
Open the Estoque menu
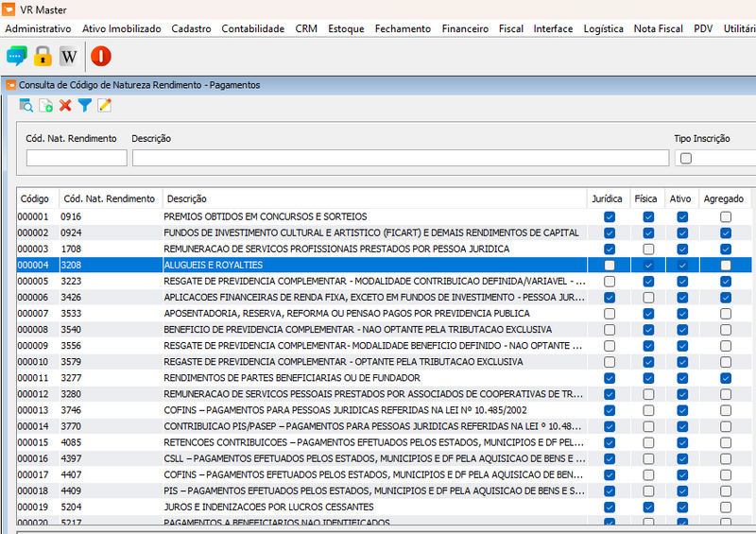(346, 28)
